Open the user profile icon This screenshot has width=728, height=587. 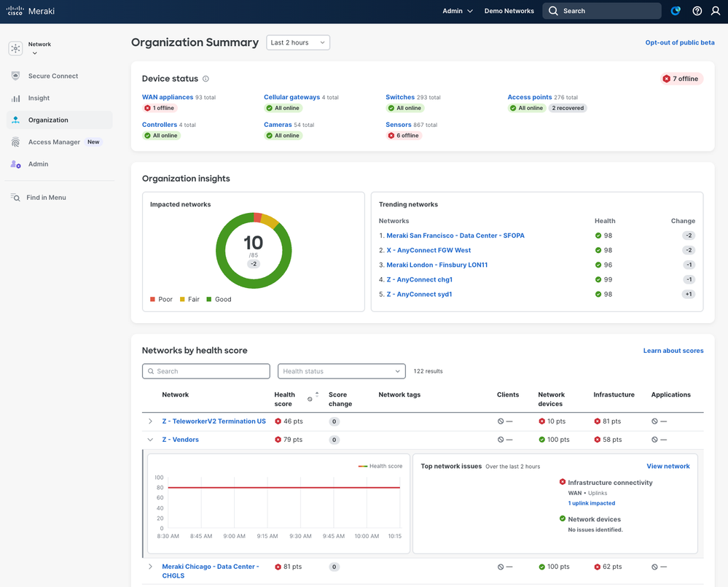(716, 11)
